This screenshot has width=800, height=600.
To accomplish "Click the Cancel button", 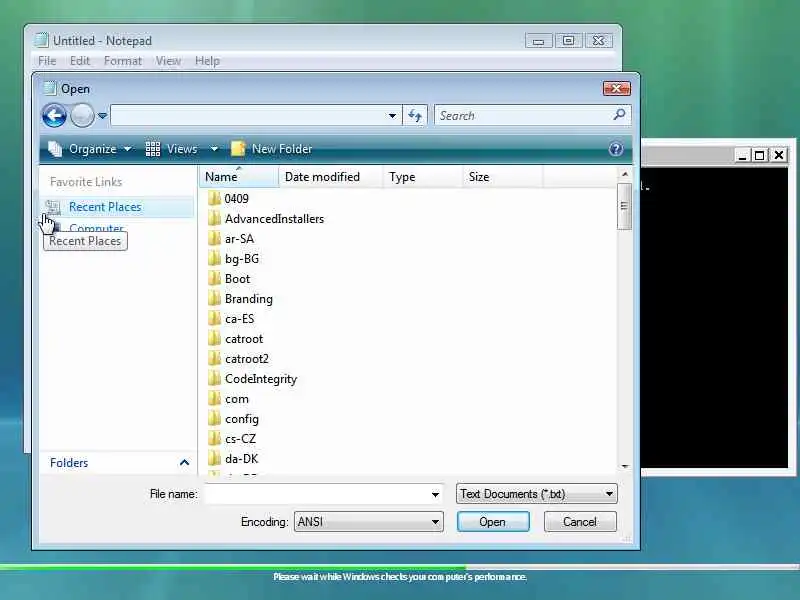I will pyautogui.click(x=580, y=522).
